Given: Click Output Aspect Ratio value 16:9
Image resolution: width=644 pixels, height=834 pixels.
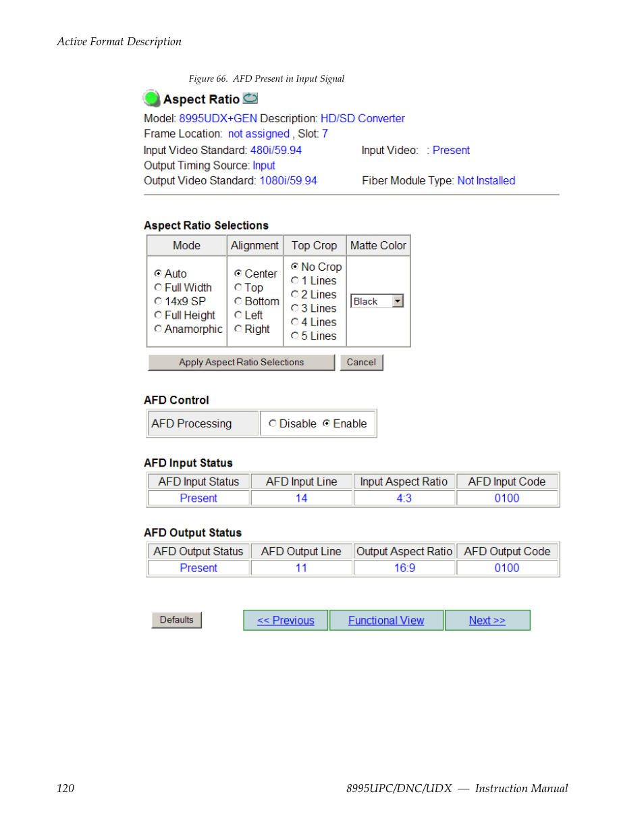Looking at the screenshot, I should point(404,568).
